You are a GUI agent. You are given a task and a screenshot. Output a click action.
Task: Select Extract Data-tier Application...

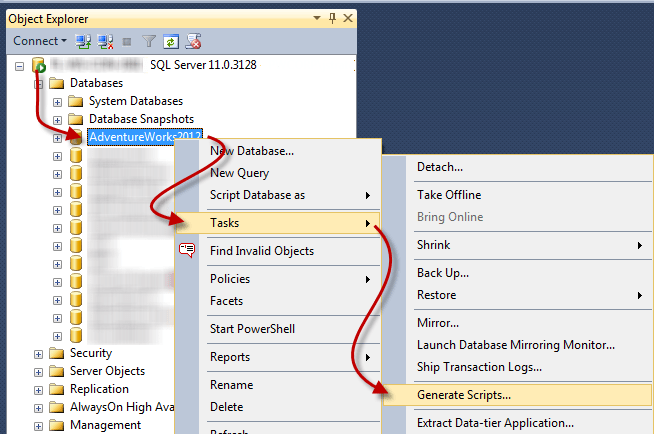point(517,423)
